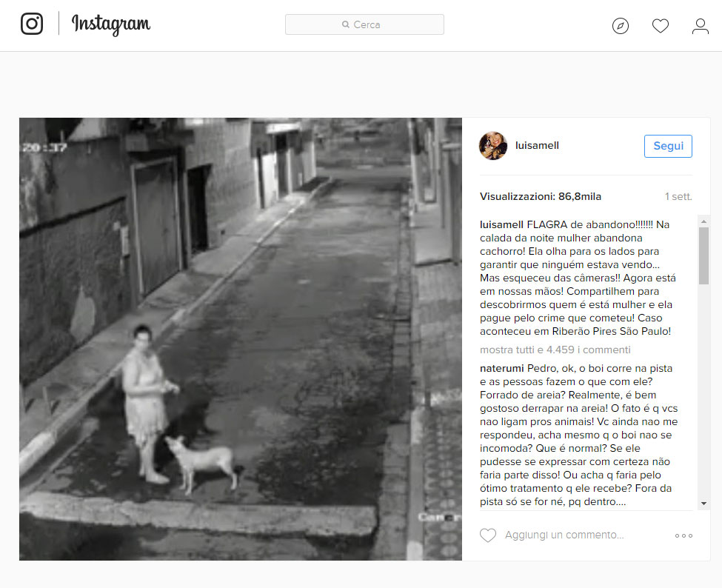Screen dimensions: 722x588
Task: Open the three-dots more options menu
Action: tap(683, 535)
